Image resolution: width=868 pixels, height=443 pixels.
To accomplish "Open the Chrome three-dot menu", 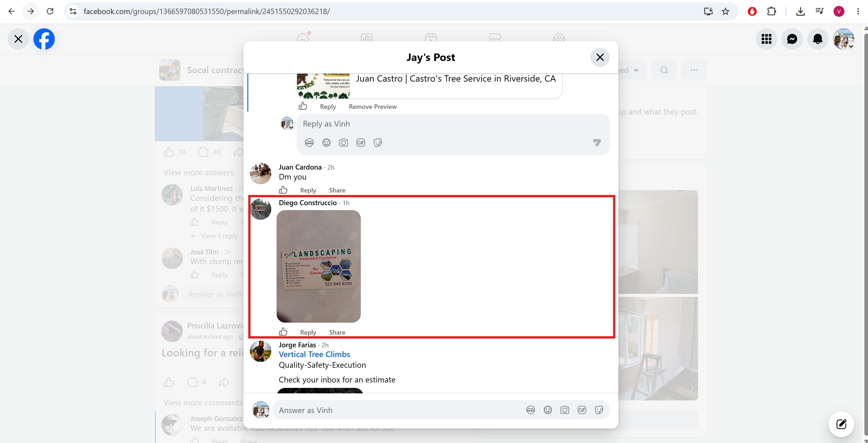I will point(858,12).
